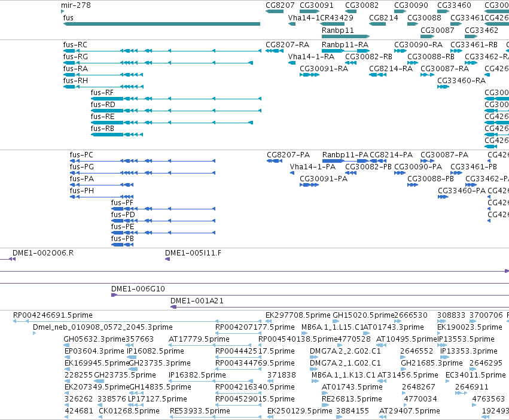Screen dimensions: 509x420
Task: Click the CG30091-RA transcript
Action: pos(310,75)
